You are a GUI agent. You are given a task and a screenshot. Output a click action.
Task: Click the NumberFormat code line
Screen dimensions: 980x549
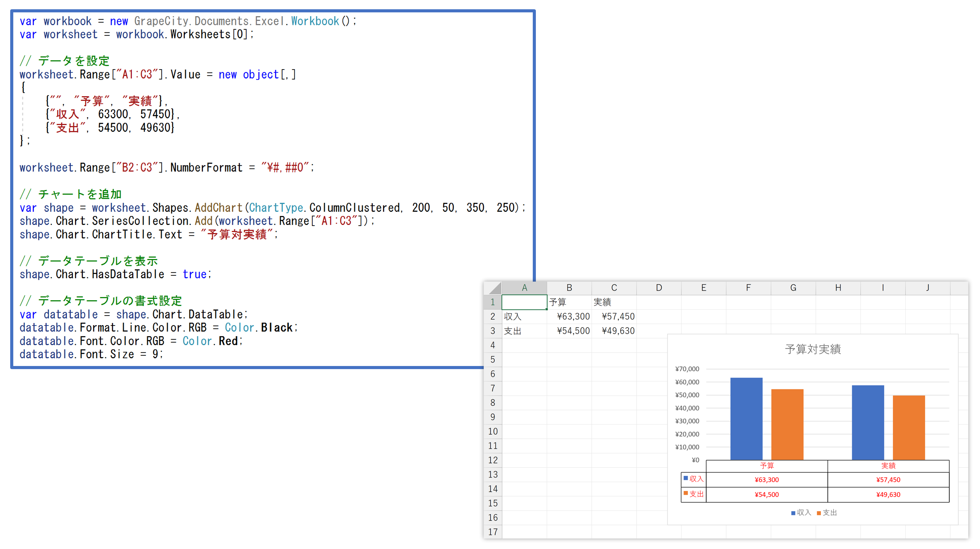[x=167, y=168]
